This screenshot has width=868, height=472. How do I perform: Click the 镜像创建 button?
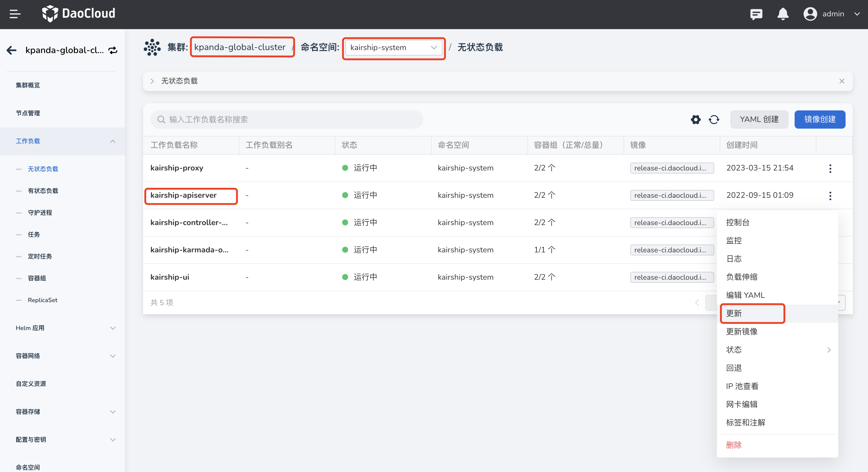coord(819,119)
